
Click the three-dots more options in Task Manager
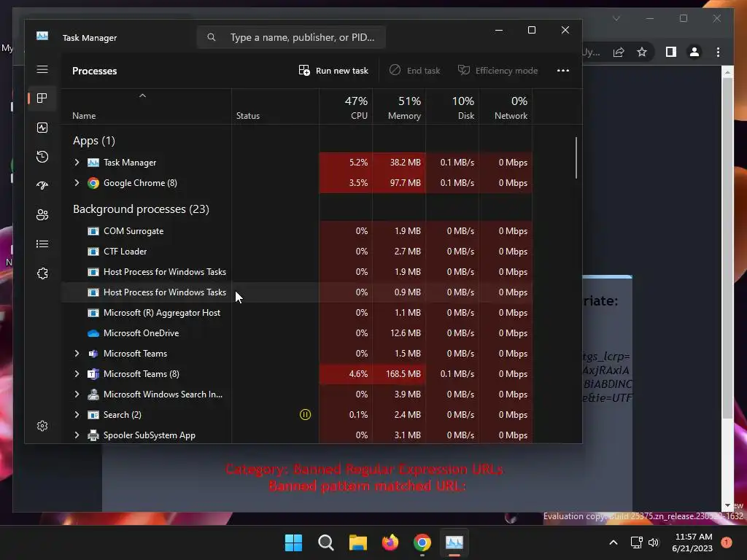tap(563, 71)
